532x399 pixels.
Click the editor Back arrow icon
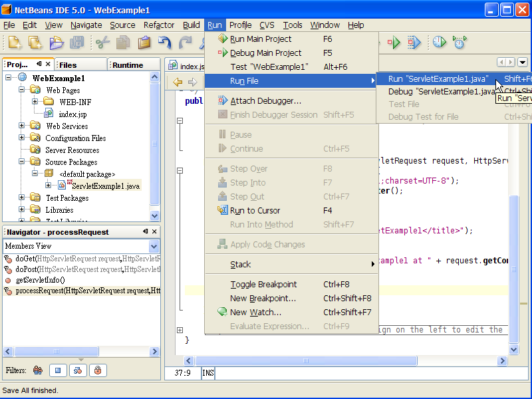(x=178, y=82)
